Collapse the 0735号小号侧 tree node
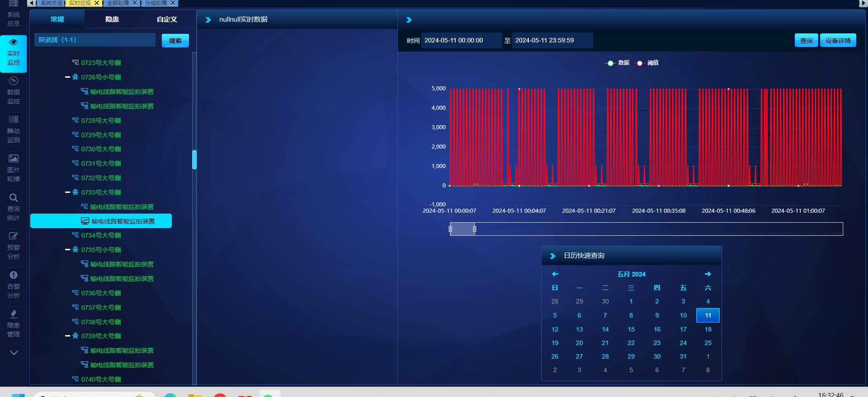This screenshot has width=868, height=397. tap(67, 250)
